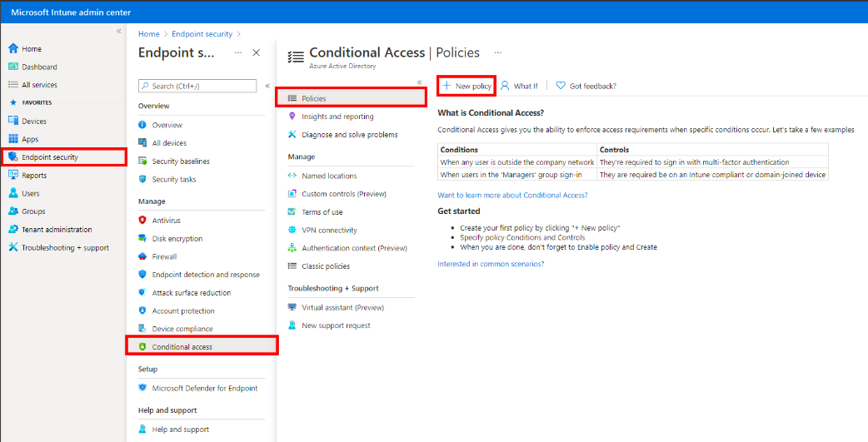
Task: Collapse the main left navigation sidebar
Action: pos(118,32)
